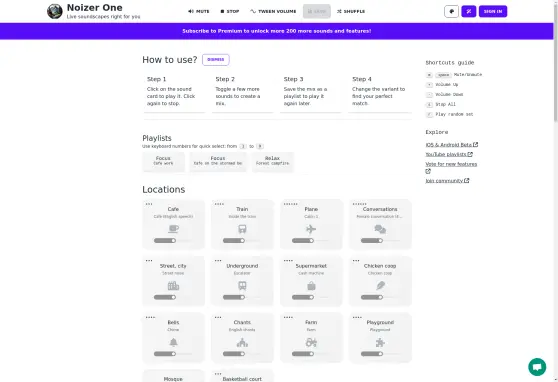Click external-link icon beside Join community

click(x=467, y=180)
